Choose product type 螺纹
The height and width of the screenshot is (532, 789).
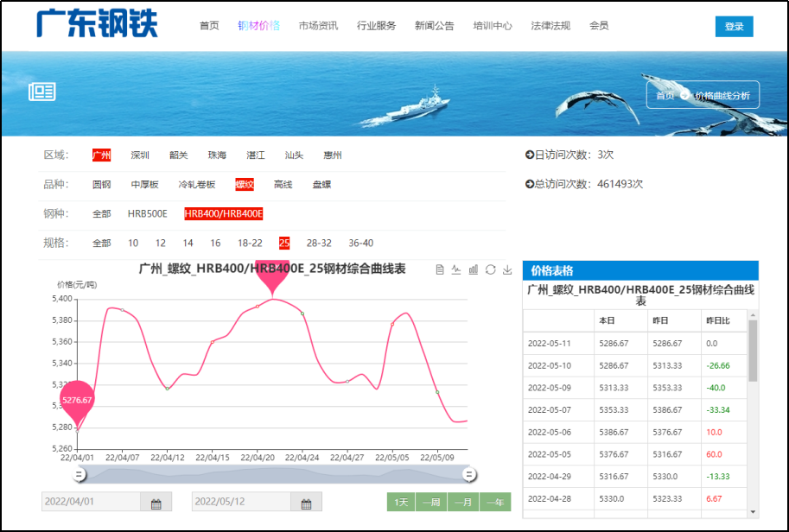point(245,185)
